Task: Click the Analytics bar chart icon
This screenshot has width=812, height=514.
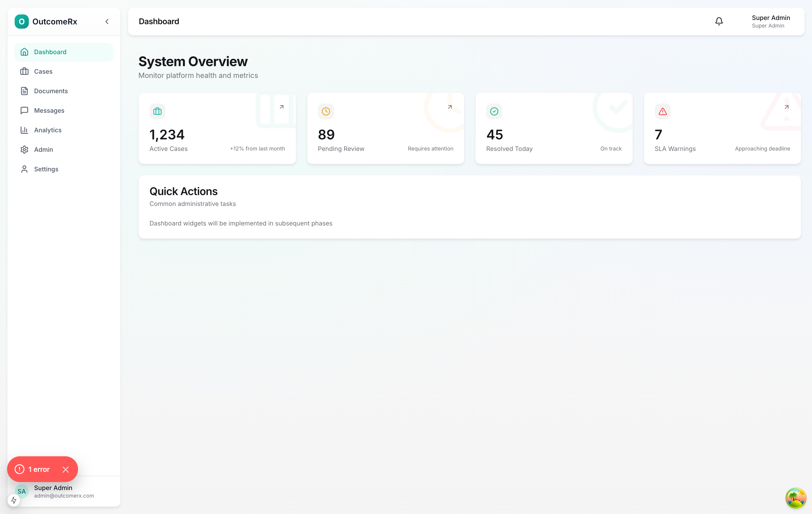Action: (24, 130)
